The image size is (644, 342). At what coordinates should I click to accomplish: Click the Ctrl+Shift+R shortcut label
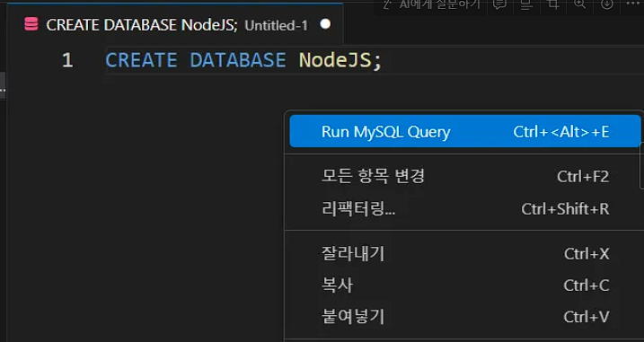tap(565, 209)
